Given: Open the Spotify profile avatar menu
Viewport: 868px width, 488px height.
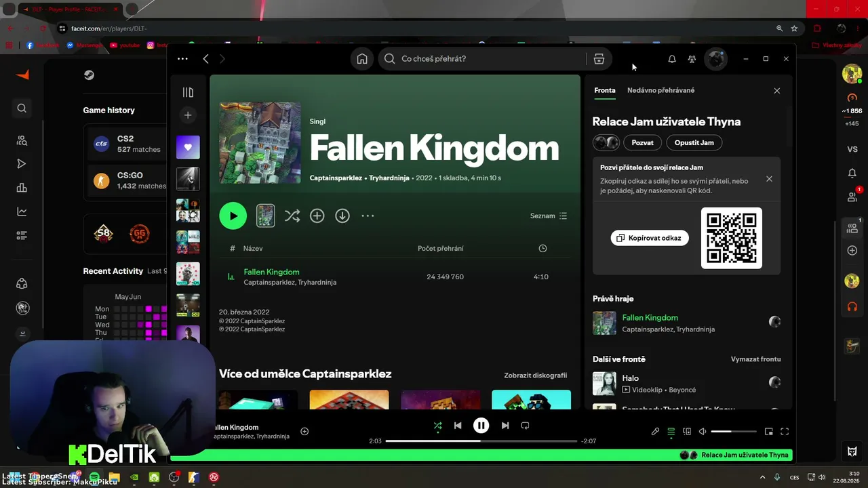Looking at the screenshot, I should click(716, 59).
